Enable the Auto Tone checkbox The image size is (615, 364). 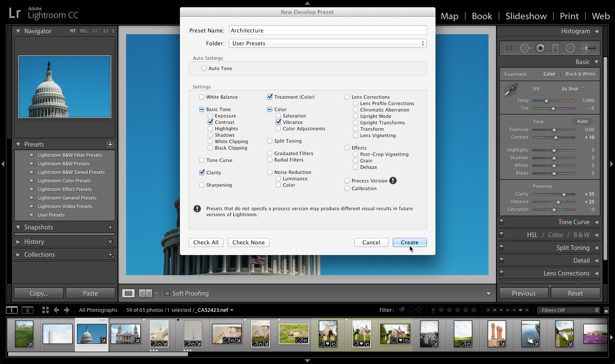click(204, 68)
